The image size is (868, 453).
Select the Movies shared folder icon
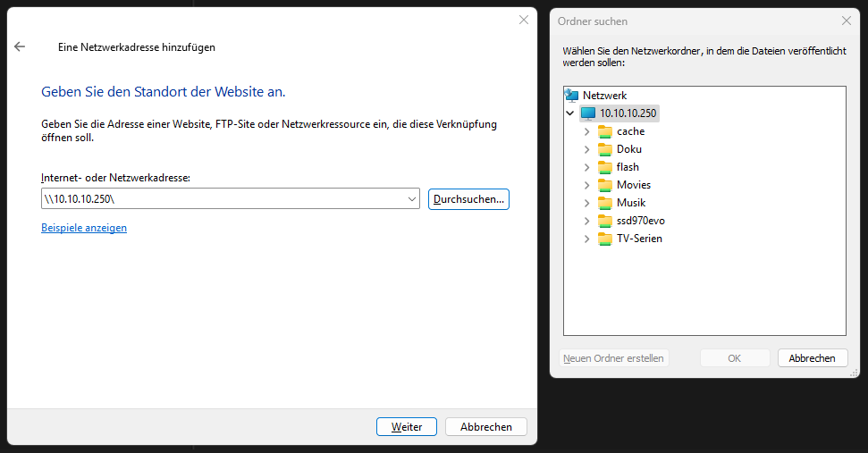tap(605, 185)
